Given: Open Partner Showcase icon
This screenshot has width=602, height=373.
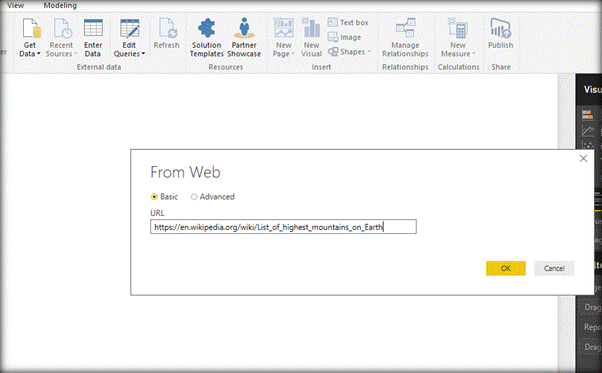Looking at the screenshot, I should pyautogui.click(x=244, y=28).
